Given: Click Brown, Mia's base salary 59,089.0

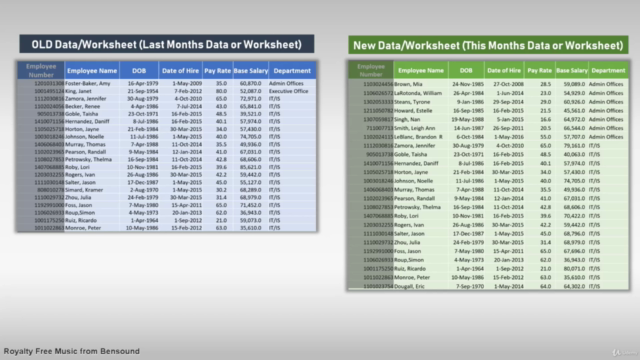Looking at the screenshot, I should click(x=574, y=84).
